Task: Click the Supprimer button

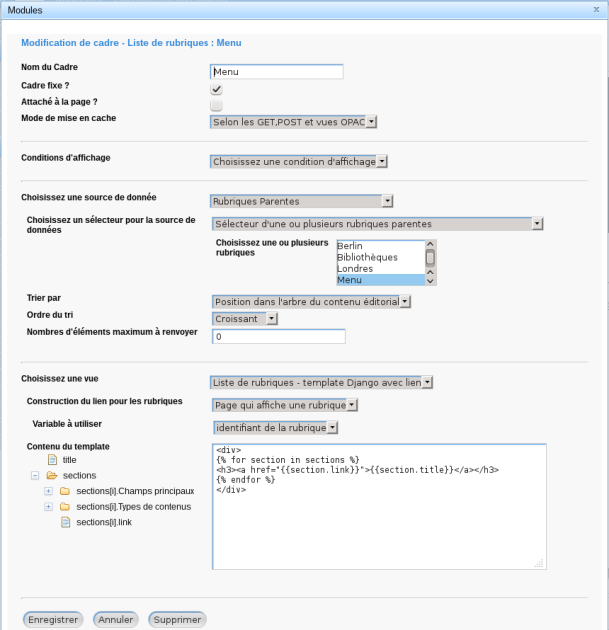Action: tap(177, 620)
